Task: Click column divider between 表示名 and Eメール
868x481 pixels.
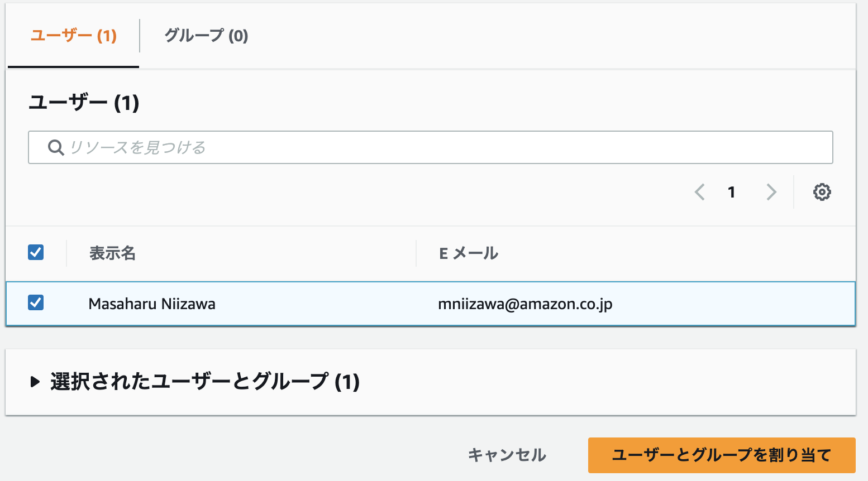Action: point(416,253)
